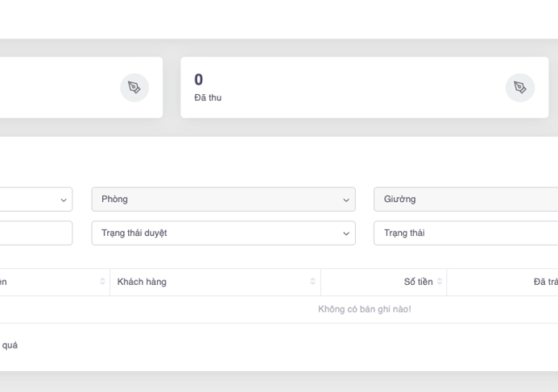Viewport: 558px width, 392px height.
Task: Click the pen icon in the leftmost card
Action: tap(134, 88)
